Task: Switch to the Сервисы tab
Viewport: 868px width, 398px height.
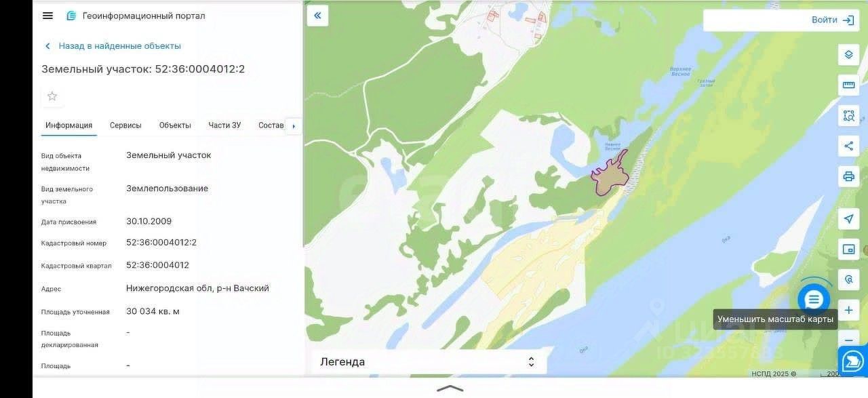Action: click(x=125, y=125)
